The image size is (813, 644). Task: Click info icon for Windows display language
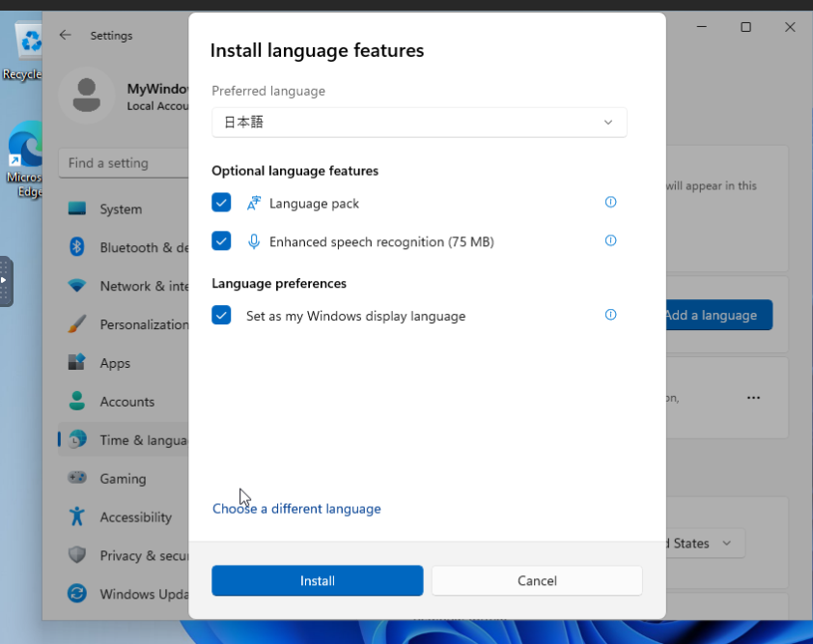point(610,315)
